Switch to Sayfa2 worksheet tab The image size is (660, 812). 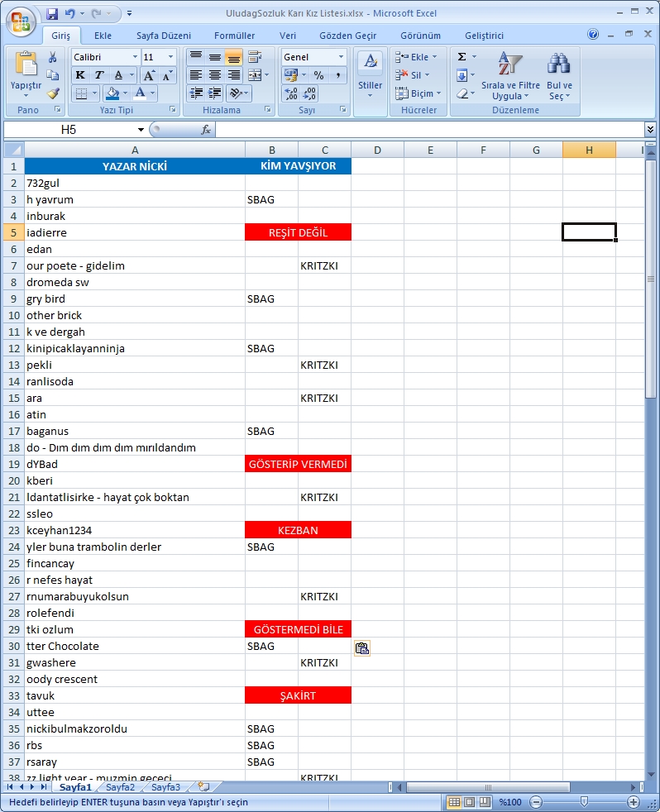coord(120,787)
